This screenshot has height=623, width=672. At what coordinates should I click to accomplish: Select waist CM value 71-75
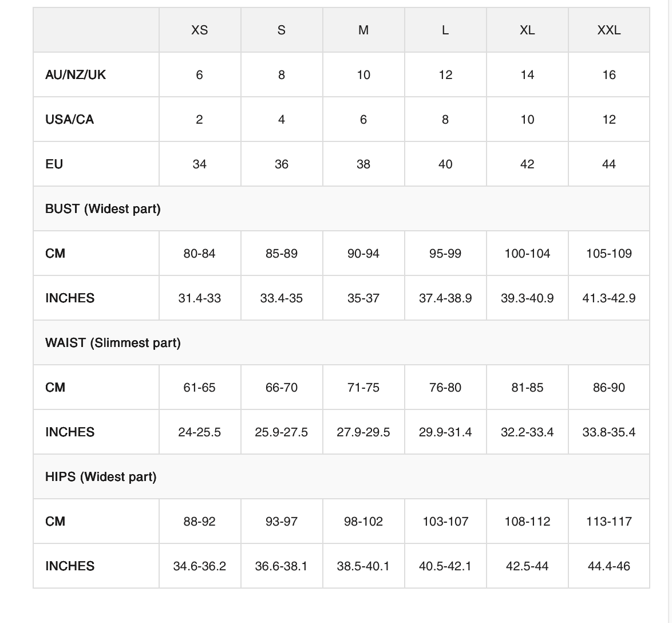(363, 388)
